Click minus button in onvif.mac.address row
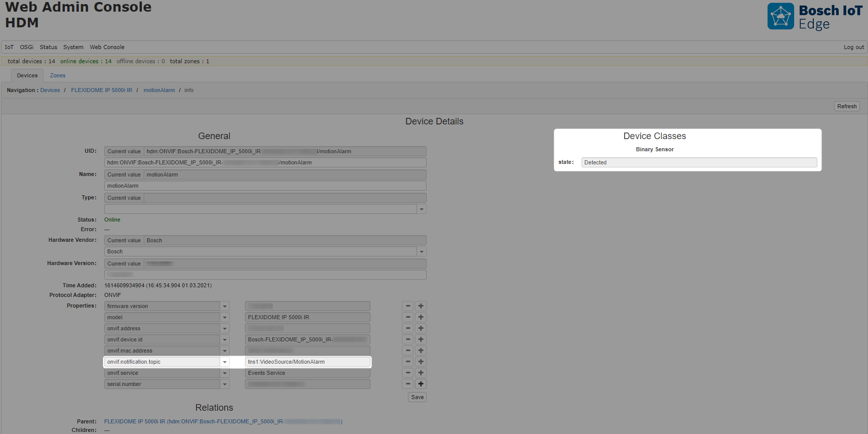This screenshot has width=868, height=434. point(408,351)
